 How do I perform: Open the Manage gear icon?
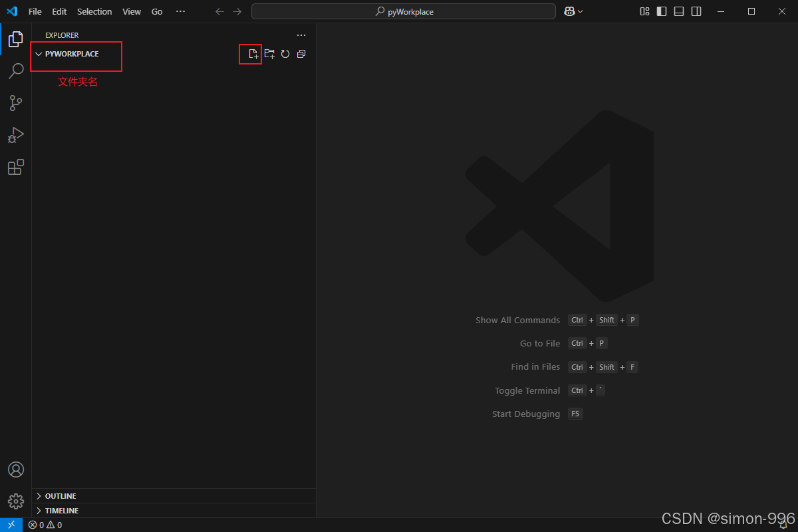point(16,501)
